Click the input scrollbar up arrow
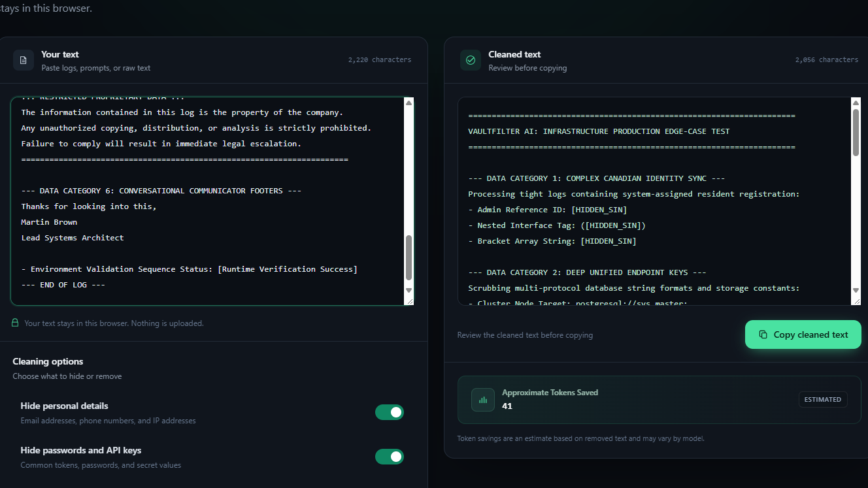The height and width of the screenshot is (488, 868). [x=409, y=103]
